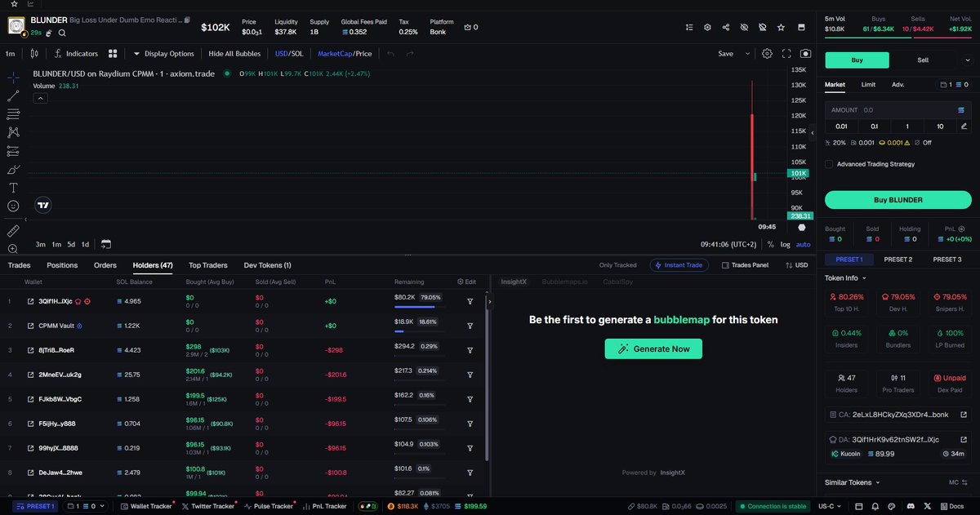Toggle auto scale on chart
This screenshot has width=980, height=515.
click(804, 244)
